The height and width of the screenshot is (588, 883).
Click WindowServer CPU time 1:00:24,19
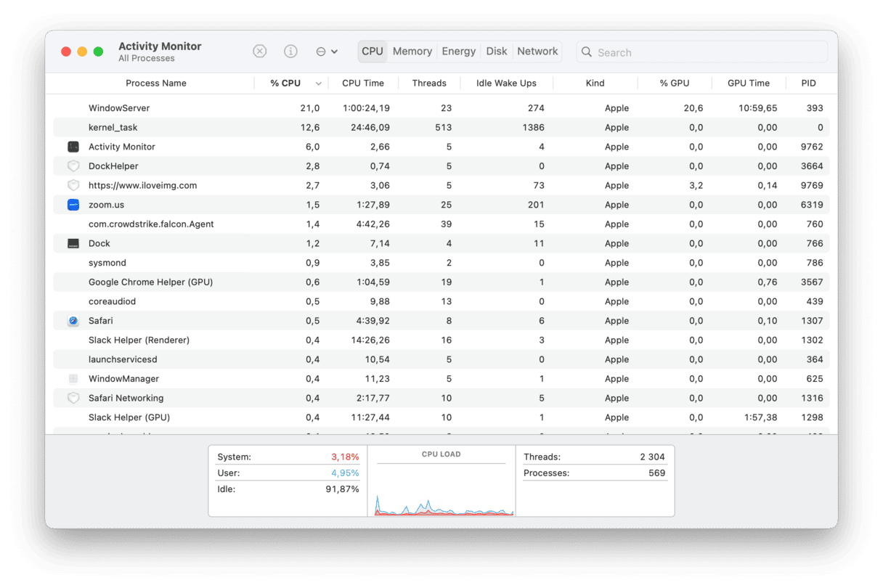pyautogui.click(x=366, y=108)
